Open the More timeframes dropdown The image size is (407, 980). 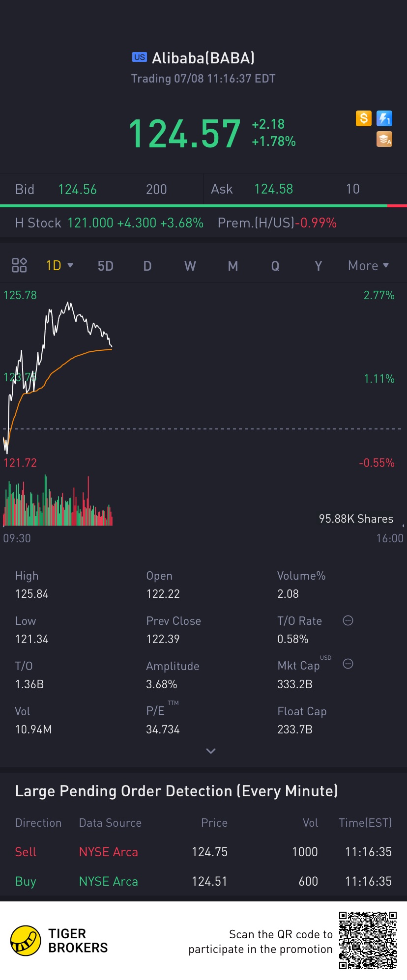pyautogui.click(x=368, y=266)
